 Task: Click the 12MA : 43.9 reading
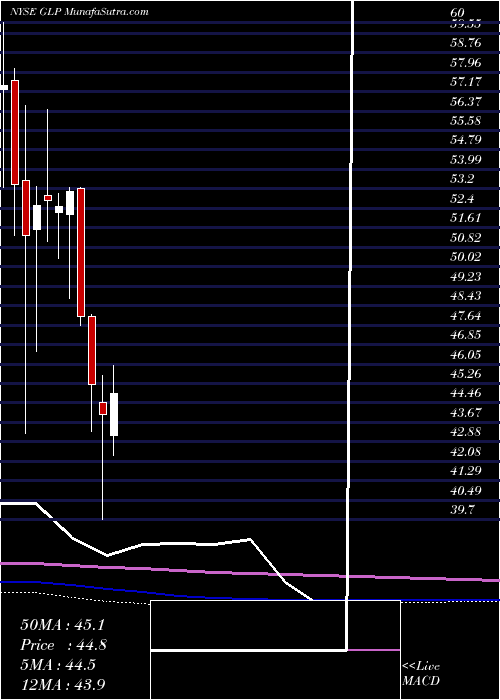[62, 684]
